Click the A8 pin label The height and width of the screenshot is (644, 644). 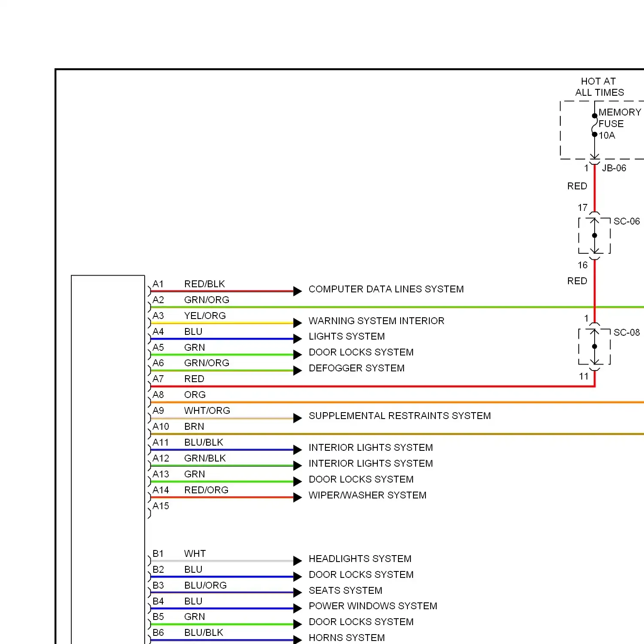158,395
